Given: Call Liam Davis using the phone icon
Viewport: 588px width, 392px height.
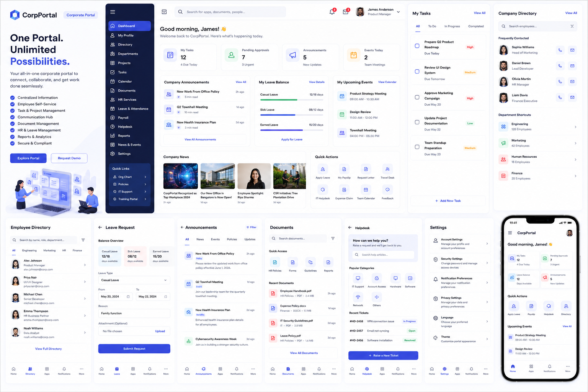Looking at the screenshot, I should pos(560,98).
